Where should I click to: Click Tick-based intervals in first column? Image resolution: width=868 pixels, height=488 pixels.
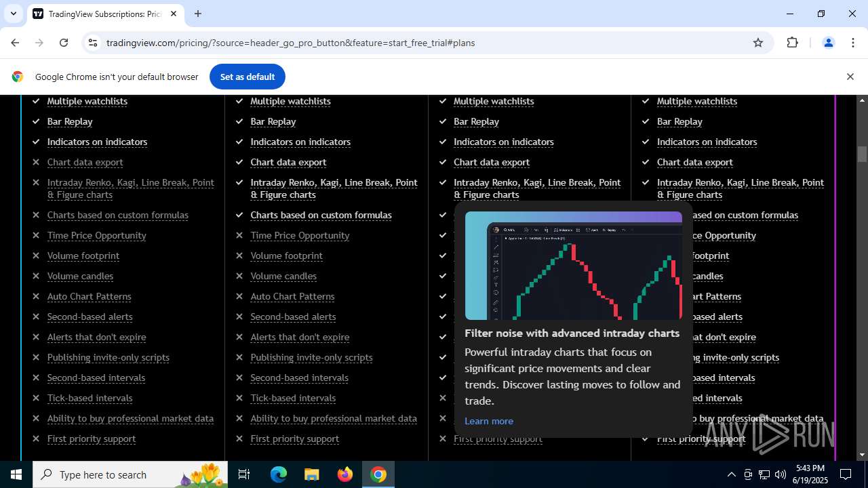(90, 398)
